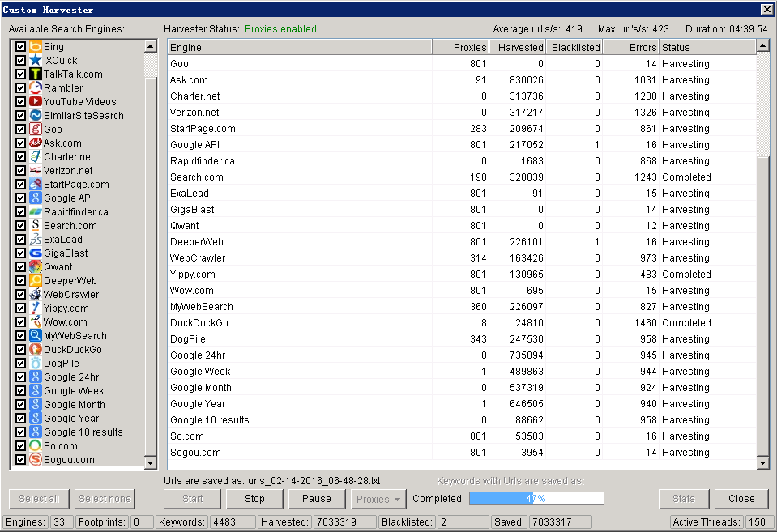Click the ExaLead icon in engine list
The image size is (777, 532).
35,239
